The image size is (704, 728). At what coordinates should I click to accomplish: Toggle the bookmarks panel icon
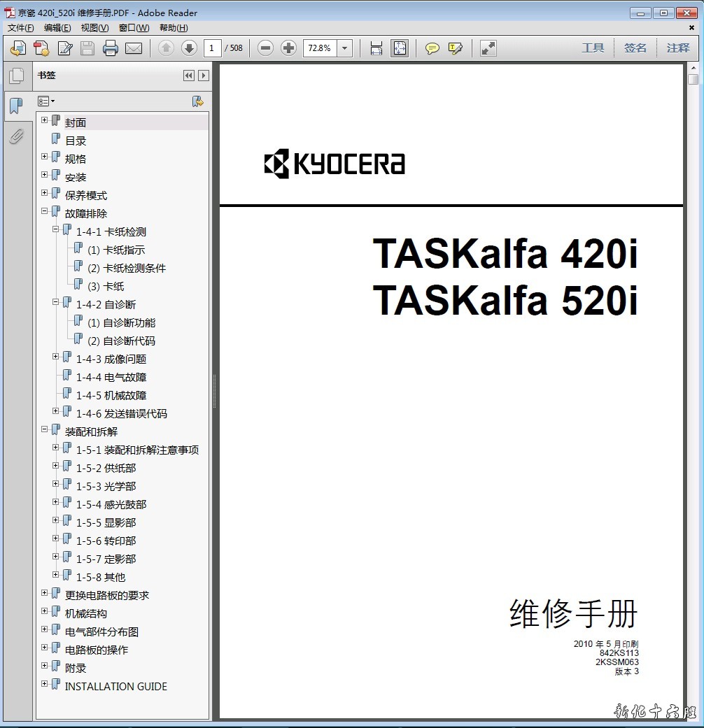click(16, 106)
